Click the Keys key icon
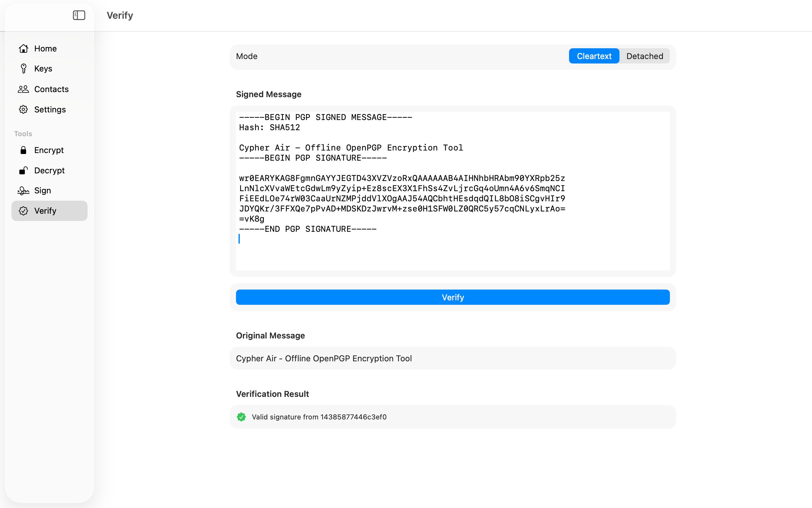 23,69
